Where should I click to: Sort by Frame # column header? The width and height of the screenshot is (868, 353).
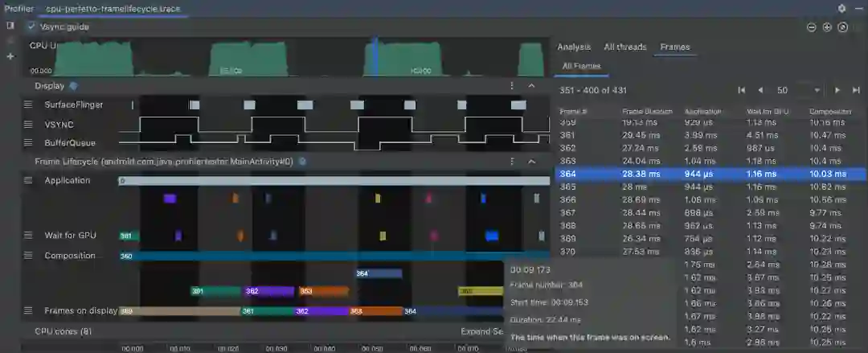click(x=573, y=112)
